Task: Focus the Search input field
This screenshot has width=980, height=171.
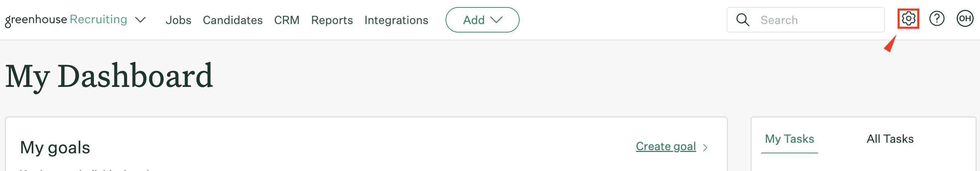Action: tap(805, 20)
